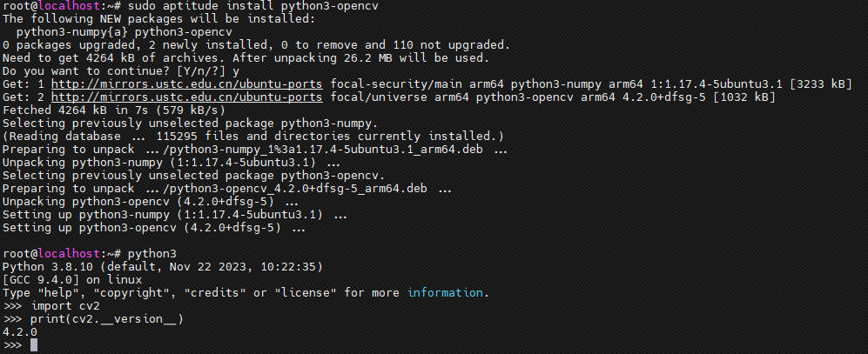Image resolution: width=868 pixels, height=354 pixels.
Task: Open the mirrors.ustc.edu.cn link on the Get: 1 line
Action: (x=187, y=84)
